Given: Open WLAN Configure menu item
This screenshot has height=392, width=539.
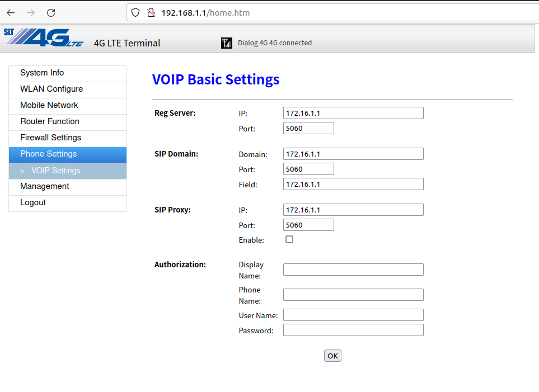Looking at the screenshot, I should tap(68, 89).
